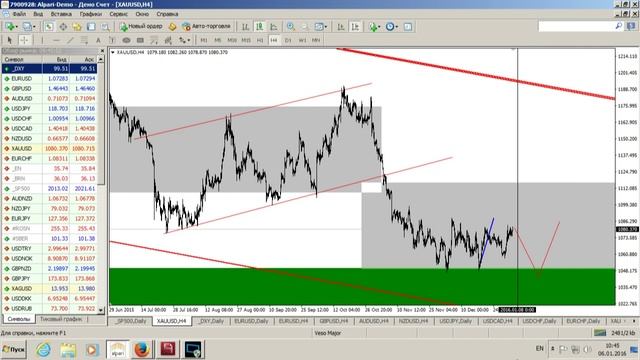The width and height of the screenshot is (640, 360).
Task: Select the USDRUB symbol row
Action: point(49,309)
